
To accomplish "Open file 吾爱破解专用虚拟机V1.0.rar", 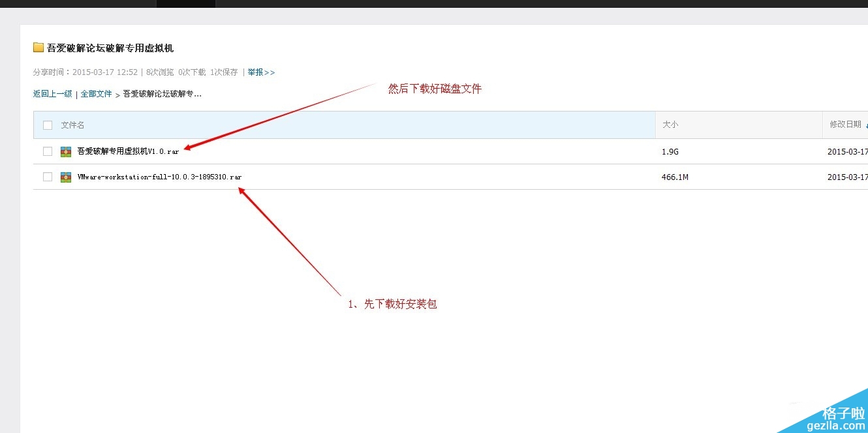I will pos(128,151).
